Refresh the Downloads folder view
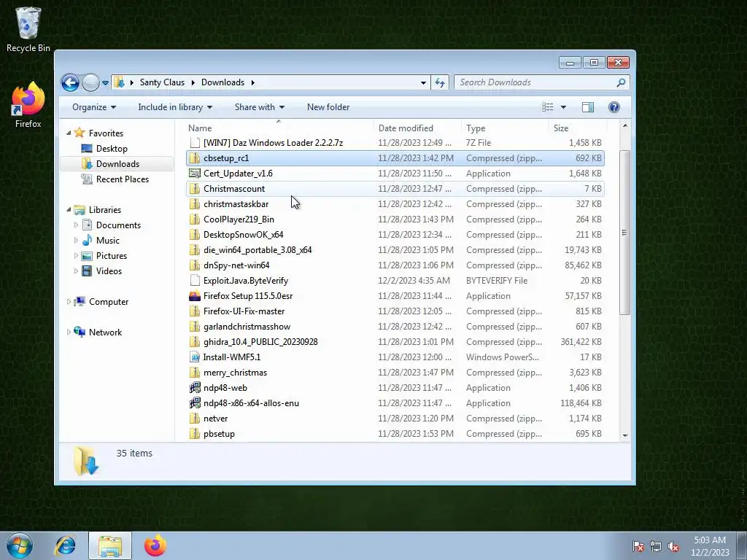This screenshot has height=560, width=747. point(440,82)
